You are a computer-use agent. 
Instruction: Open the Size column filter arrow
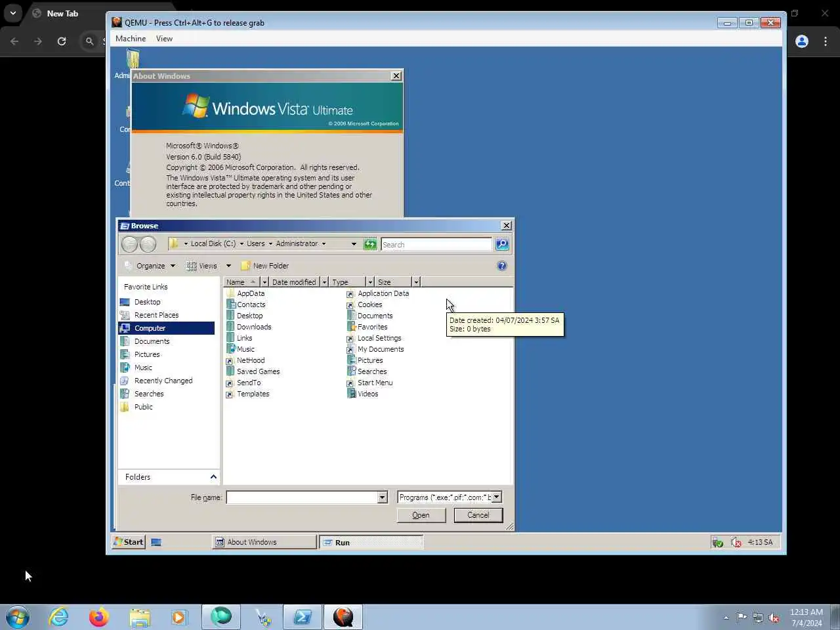[x=416, y=282]
